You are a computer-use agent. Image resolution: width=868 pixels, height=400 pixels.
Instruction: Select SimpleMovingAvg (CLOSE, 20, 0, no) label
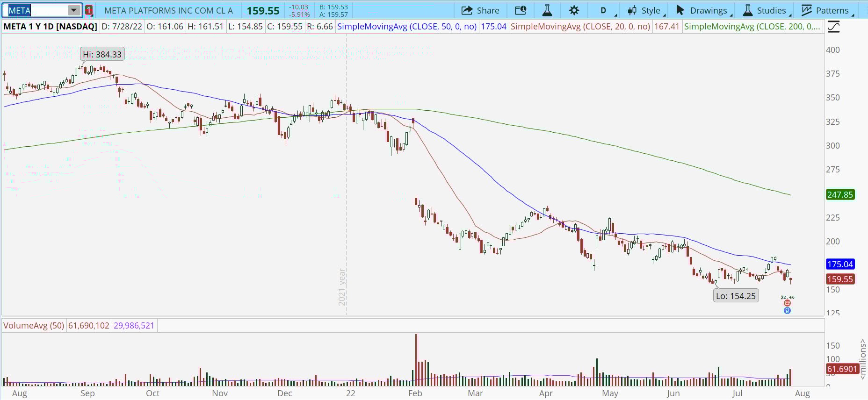(580, 27)
